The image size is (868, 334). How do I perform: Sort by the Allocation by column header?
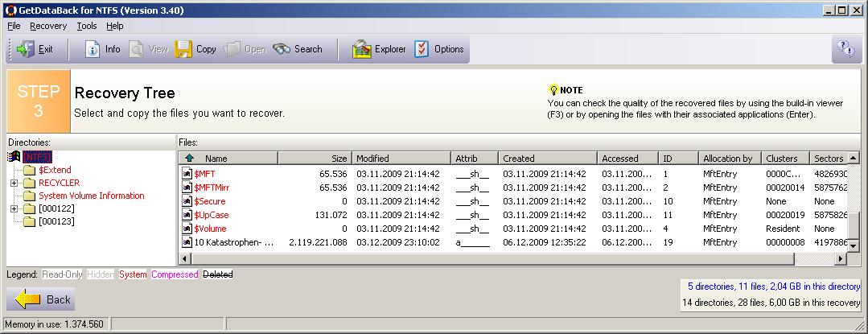730,159
